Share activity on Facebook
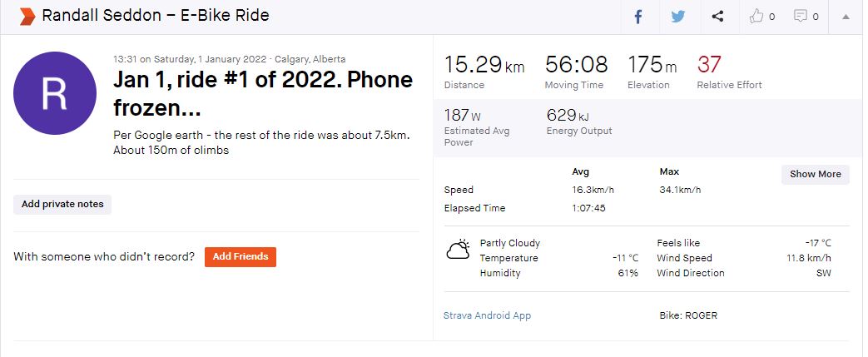 637,17
